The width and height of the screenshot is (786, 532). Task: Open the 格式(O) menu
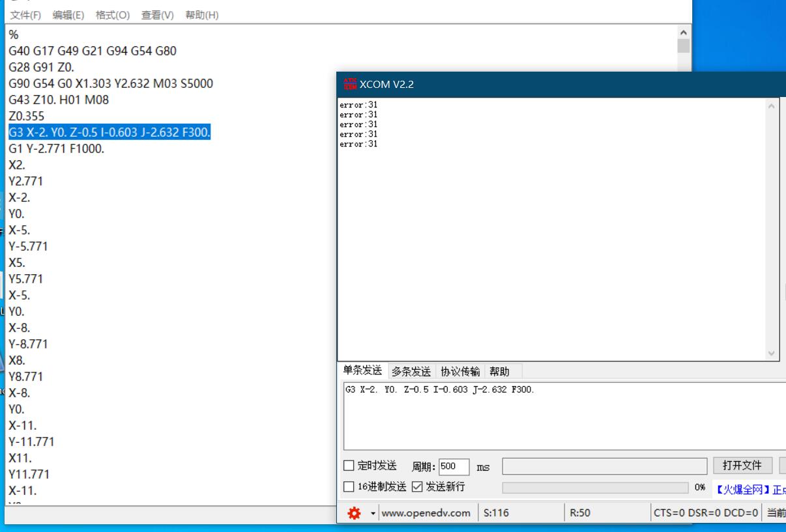(113, 15)
